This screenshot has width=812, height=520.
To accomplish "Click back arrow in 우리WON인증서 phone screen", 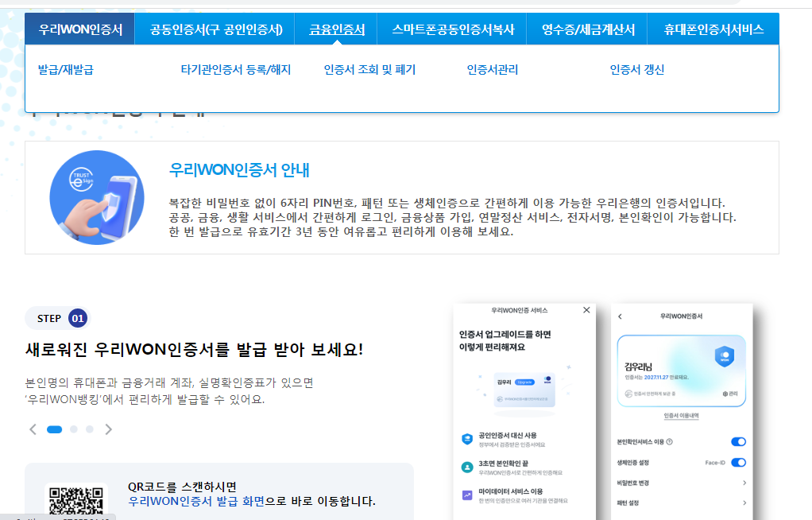I will click(x=620, y=316).
